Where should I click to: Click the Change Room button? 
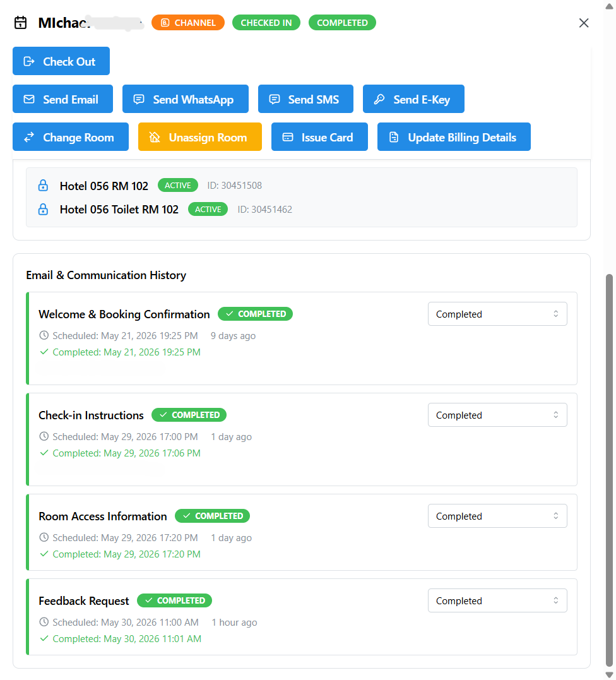(71, 137)
